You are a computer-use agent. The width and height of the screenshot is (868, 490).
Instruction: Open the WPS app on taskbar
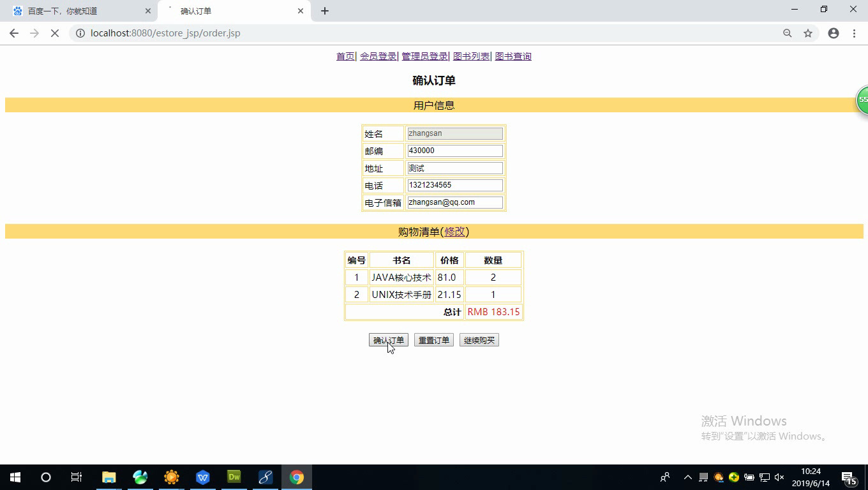(x=202, y=477)
